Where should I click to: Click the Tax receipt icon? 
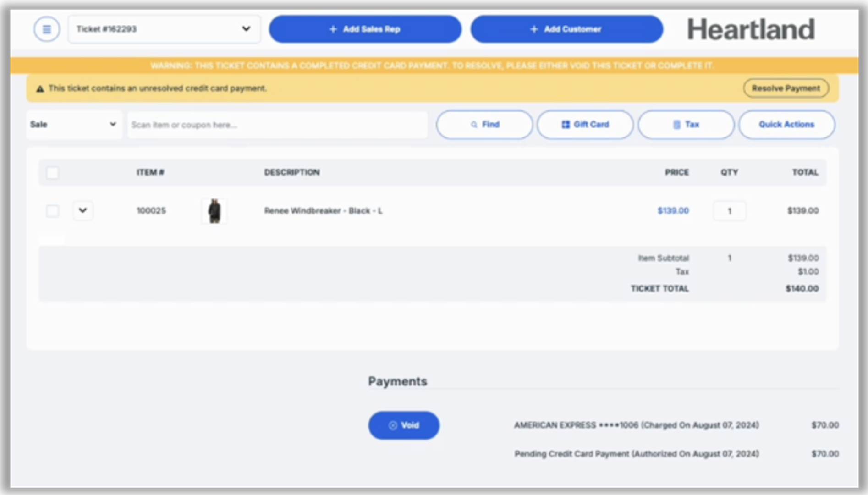pos(676,125)
